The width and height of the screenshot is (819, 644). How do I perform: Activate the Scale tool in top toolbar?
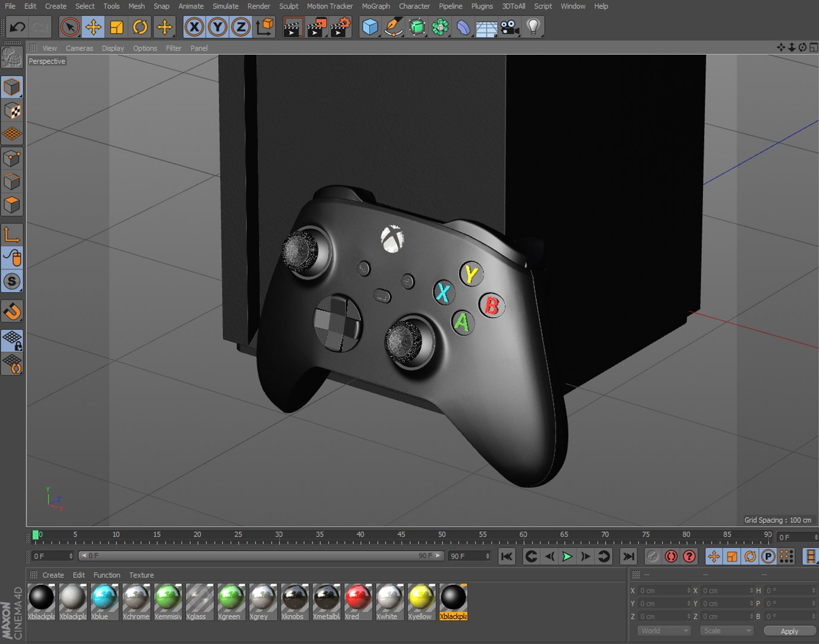(x=117, y=27)
